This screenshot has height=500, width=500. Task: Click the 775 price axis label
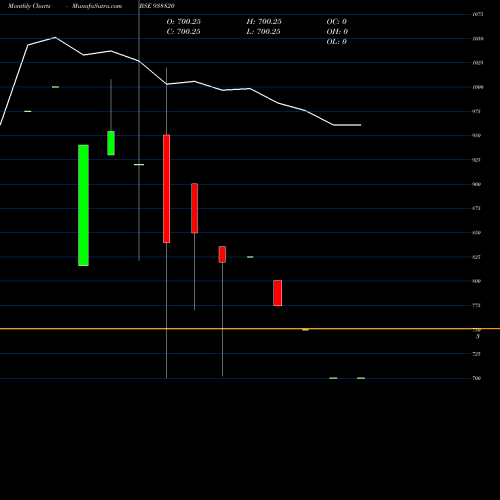click(476, 305)
